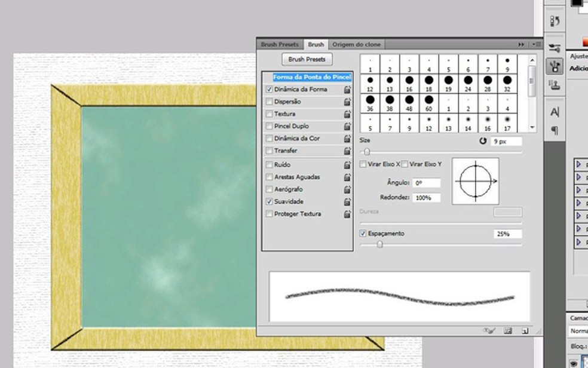Image resolution: width=588 pixels, height=368 pixels.
Task: Open the Ajustes panel tab
Action: pyautogui.click(x=578, y=56)
